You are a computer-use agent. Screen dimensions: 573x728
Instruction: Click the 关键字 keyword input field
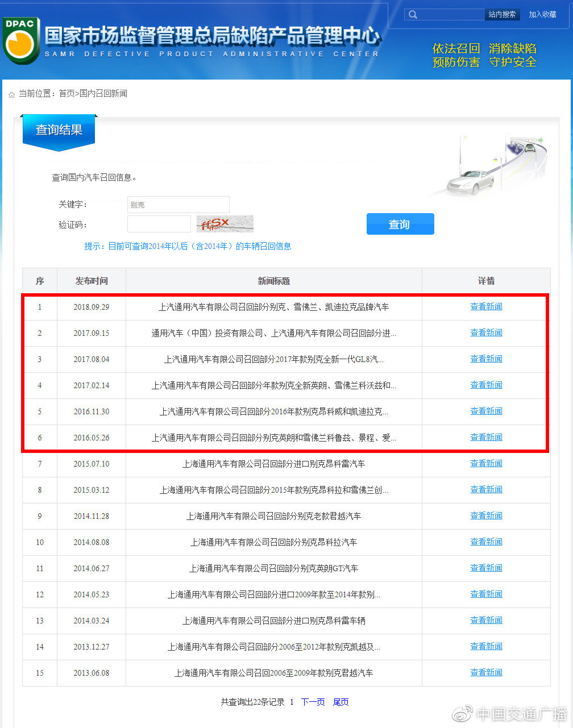tap(178, 205)
